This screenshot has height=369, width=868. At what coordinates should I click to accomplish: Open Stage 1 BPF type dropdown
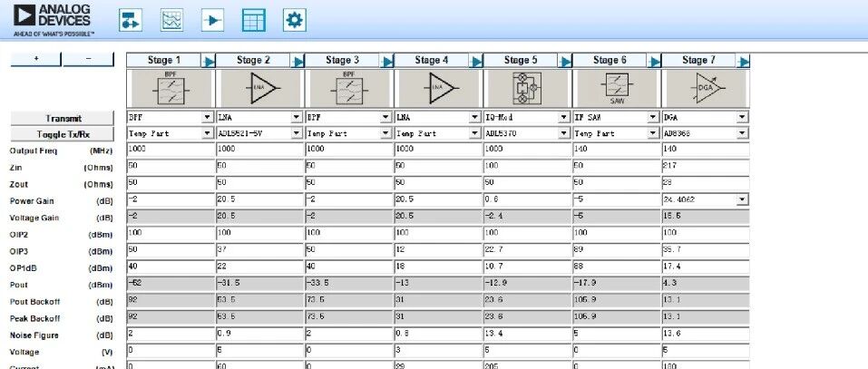207,117
